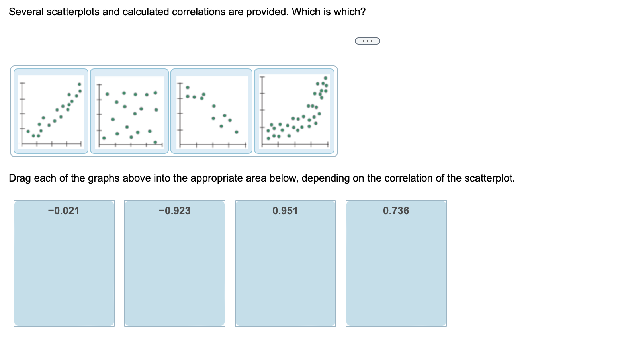Select the −0.923 answer drop area

pos(174,263)
